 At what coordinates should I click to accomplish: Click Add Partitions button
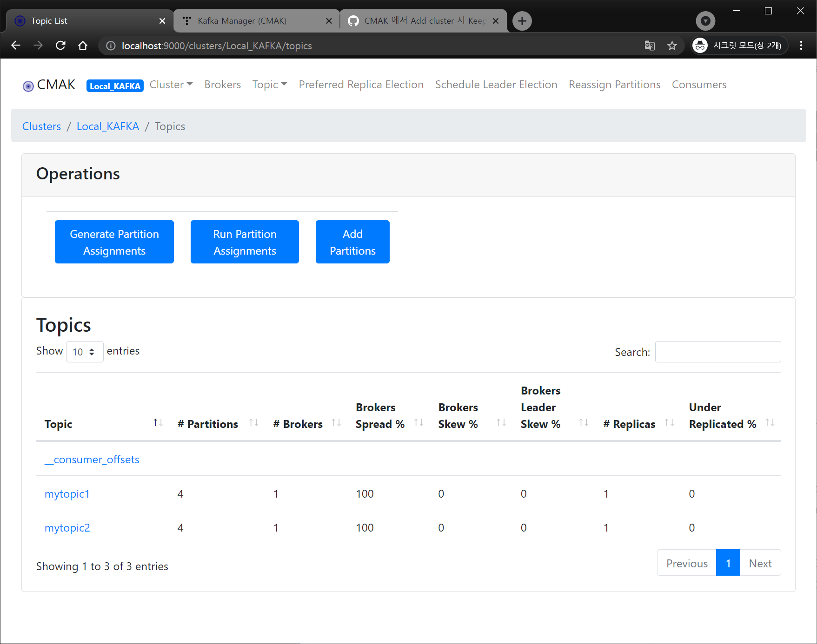tap(352, 242)
